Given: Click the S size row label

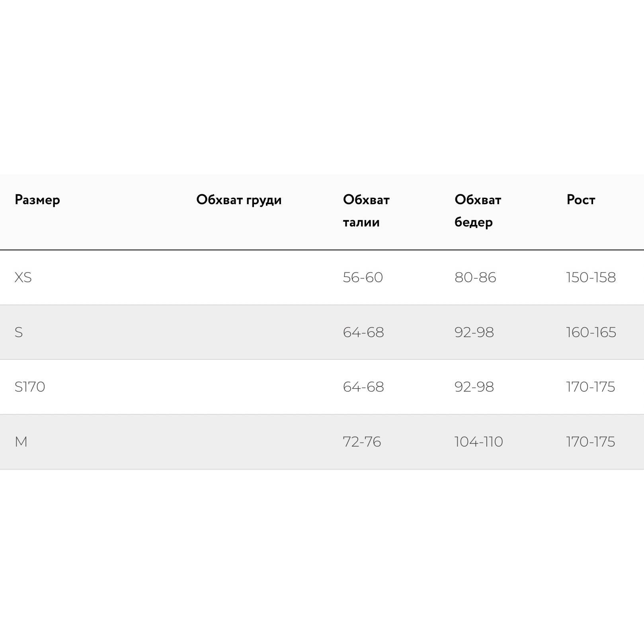Looking at the screenshot, I should [19, 332].
